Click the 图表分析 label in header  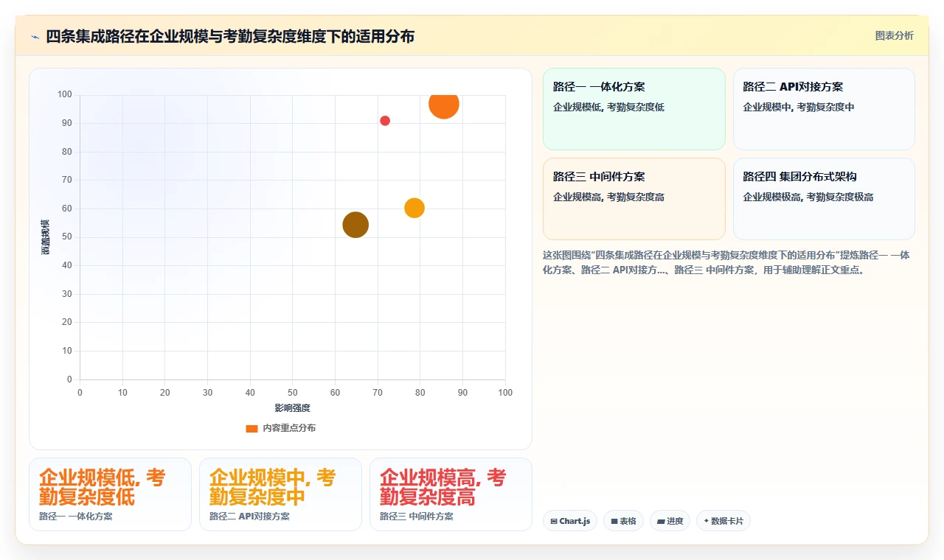click(x=894, y=35)
